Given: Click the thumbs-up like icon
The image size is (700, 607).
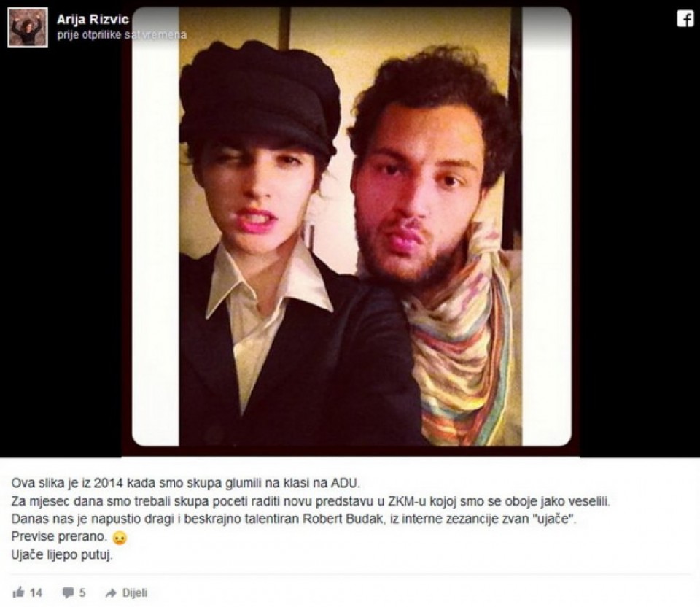Looking at the screenshot, I should [19, 592].
